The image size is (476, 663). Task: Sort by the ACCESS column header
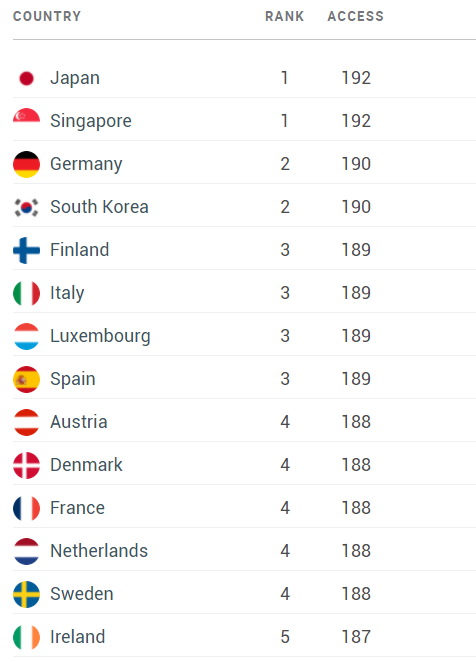pyautogui.click(x=356, y=16)
